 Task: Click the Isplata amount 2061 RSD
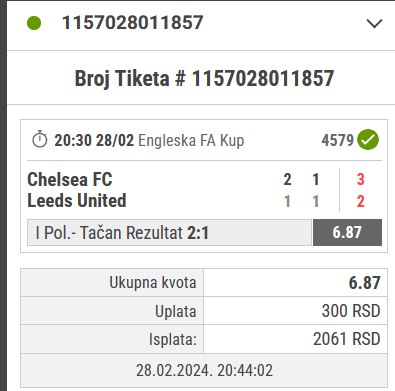(x=347, y=339)
